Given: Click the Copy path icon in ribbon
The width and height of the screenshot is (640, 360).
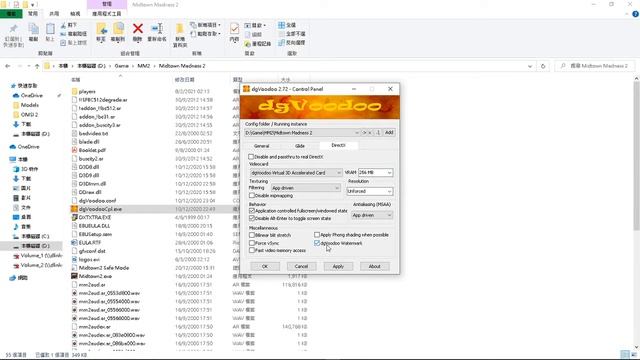Looking at the screenshot, I should 63,33.
